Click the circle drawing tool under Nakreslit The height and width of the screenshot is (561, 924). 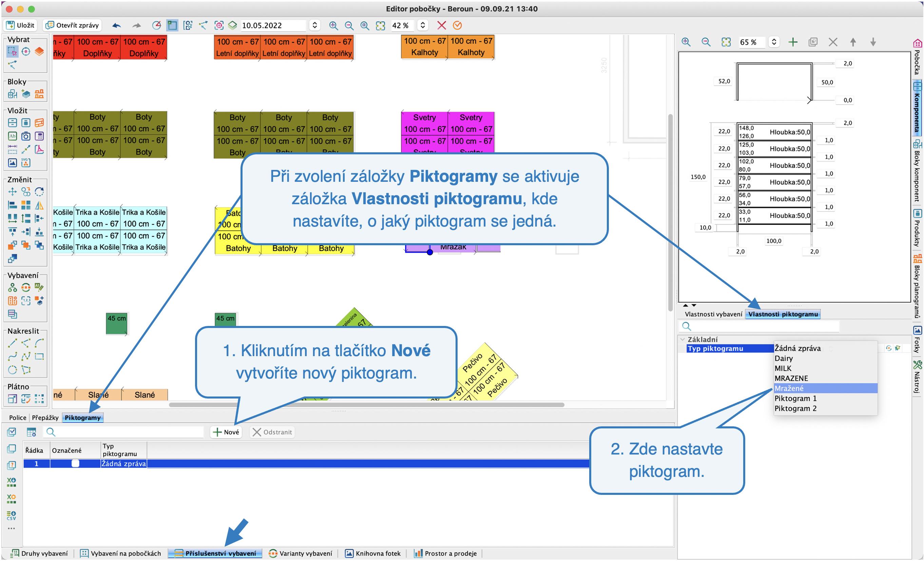(x=12, y=369)
